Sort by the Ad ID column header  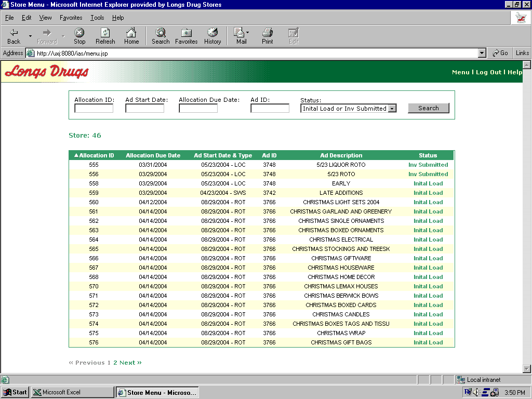click(269, 155)
